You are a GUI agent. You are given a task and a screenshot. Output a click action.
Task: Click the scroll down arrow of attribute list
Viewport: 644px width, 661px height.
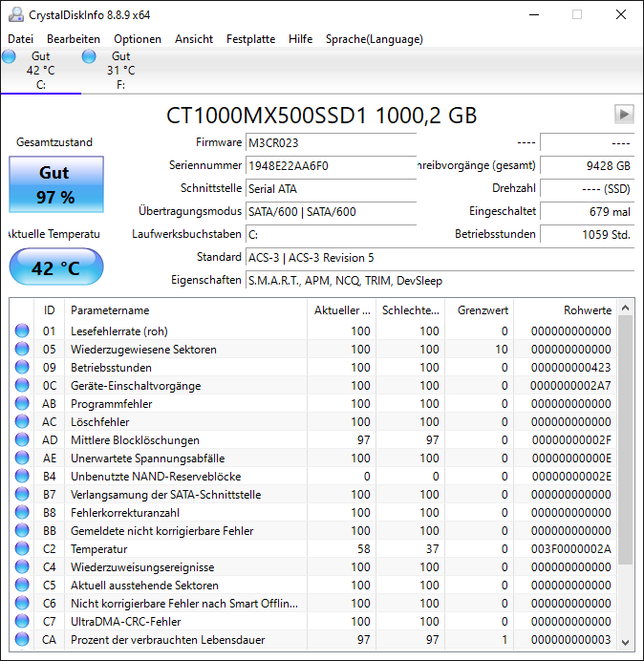pos(626,642)
